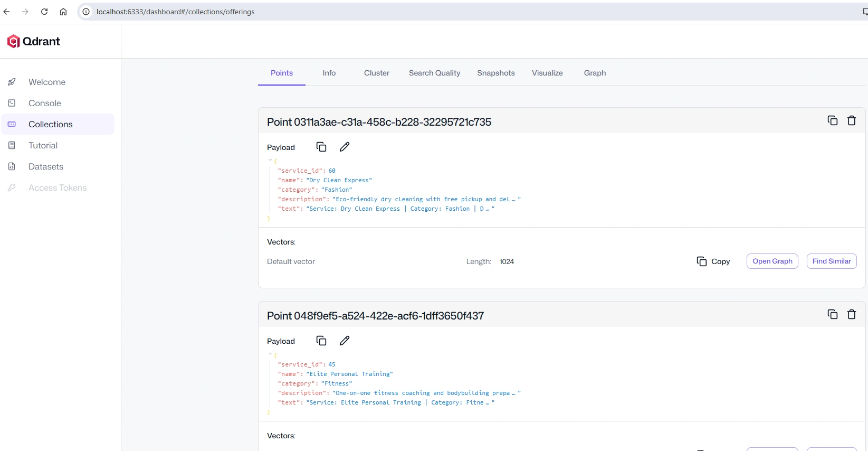Open the Welcome rocket icon

[12, 82]
